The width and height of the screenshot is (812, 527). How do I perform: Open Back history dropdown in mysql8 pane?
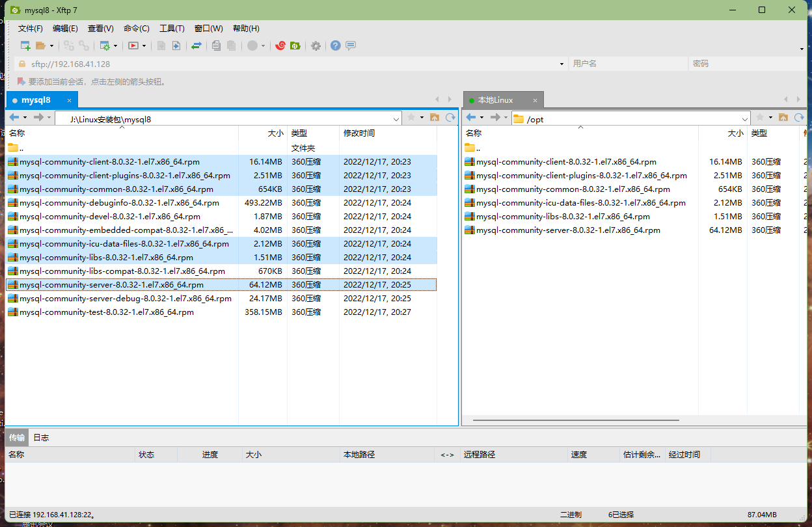[25, 117]
